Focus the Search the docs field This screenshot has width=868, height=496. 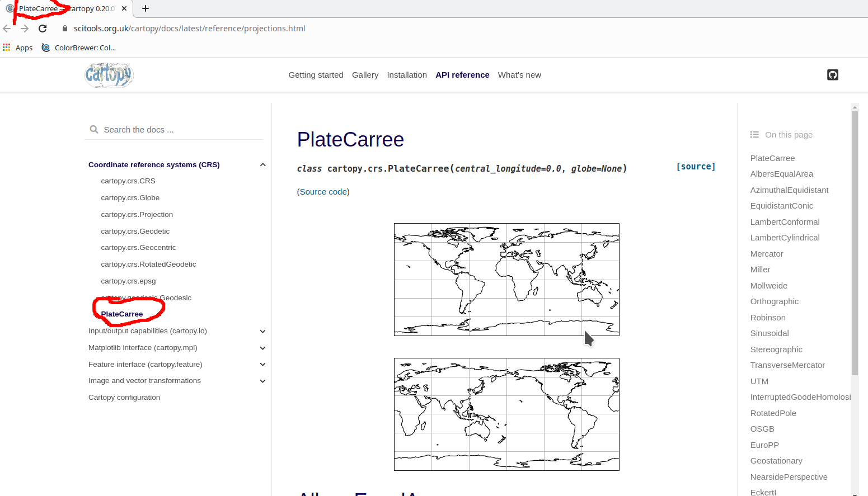point(174,130)
